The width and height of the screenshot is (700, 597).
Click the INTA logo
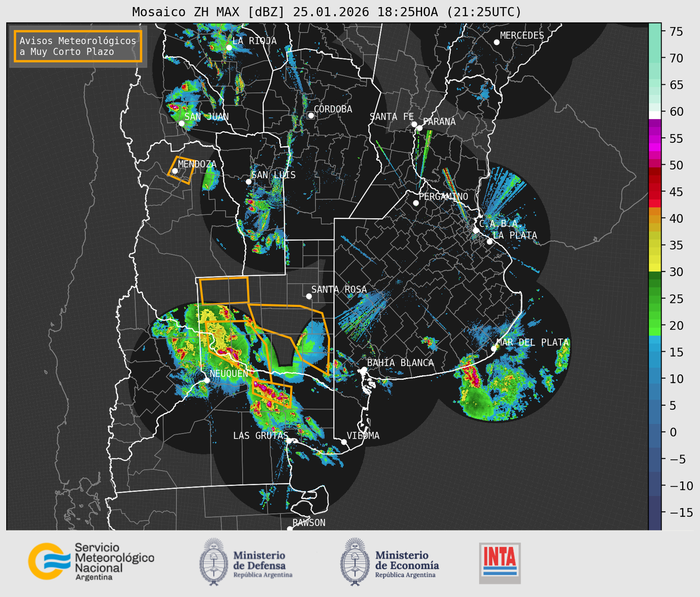coord(500,563)
